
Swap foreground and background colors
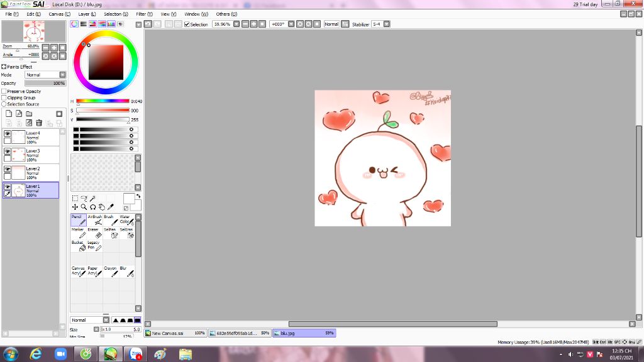click(138, 196)
